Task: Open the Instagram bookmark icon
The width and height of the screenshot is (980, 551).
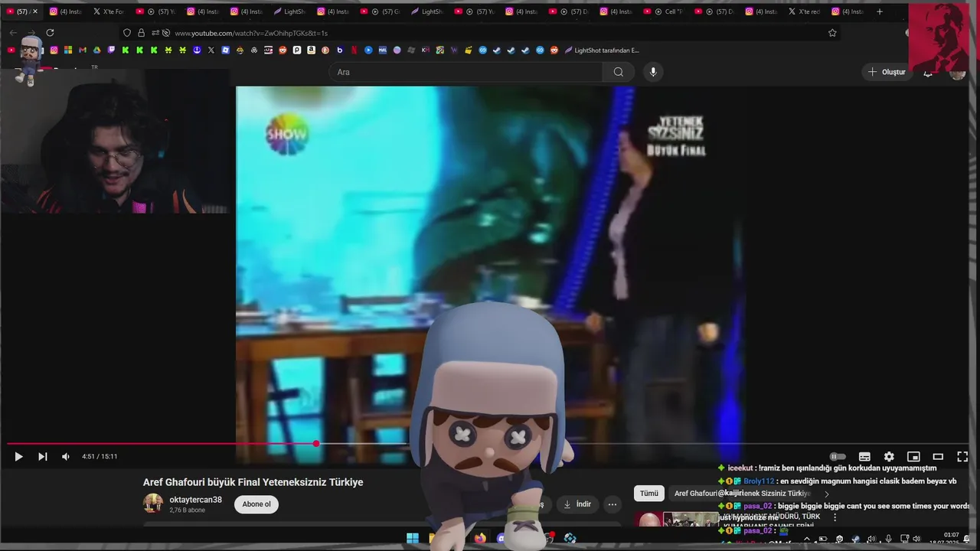Action: click(54, 51)
